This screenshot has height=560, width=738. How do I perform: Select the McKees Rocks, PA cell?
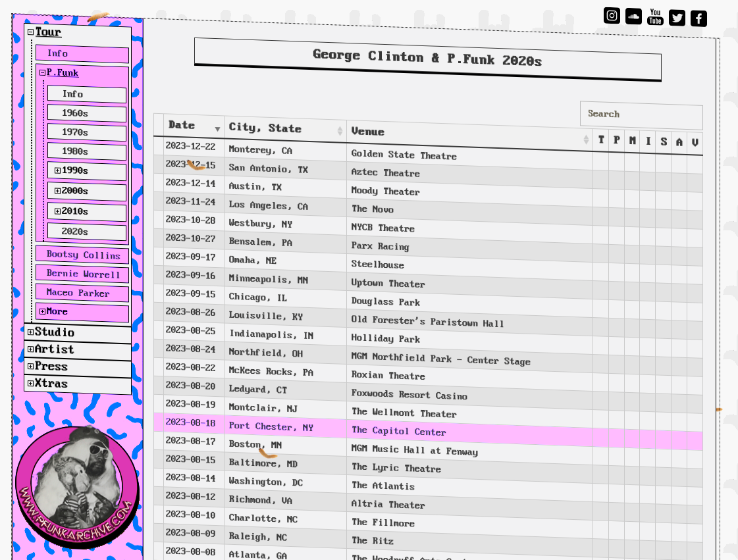click(x=285, y=371)
